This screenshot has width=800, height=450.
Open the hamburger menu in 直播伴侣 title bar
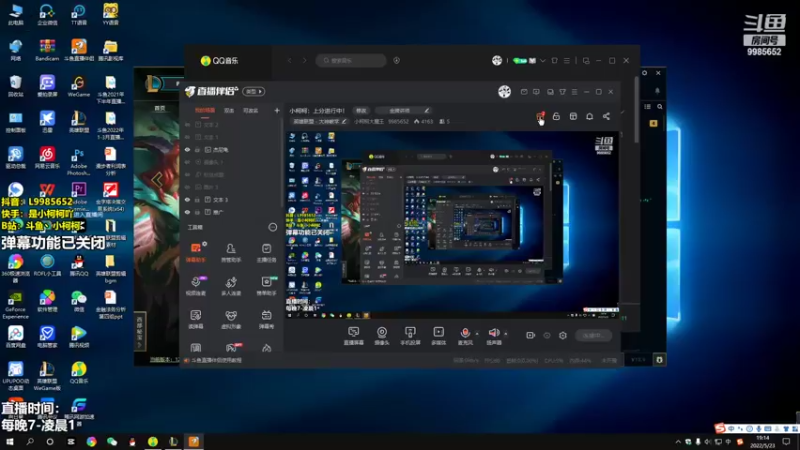(574, 92)
